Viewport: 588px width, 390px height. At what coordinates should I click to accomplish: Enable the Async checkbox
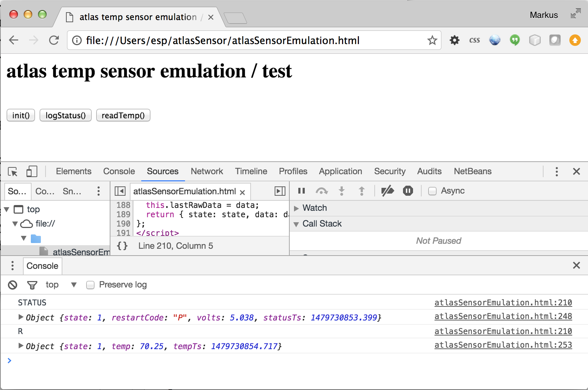[x=432, y=191]
